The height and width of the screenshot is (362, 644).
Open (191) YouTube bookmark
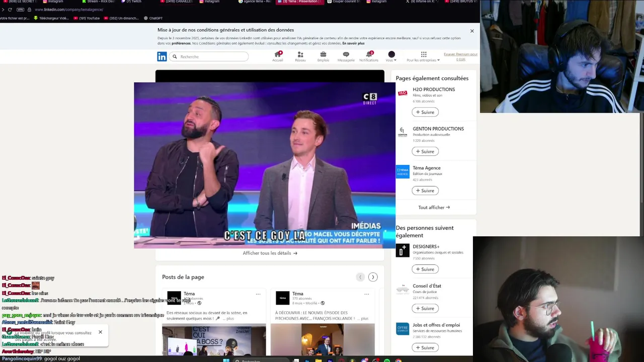pyautogui.click(x=87, y=18)
